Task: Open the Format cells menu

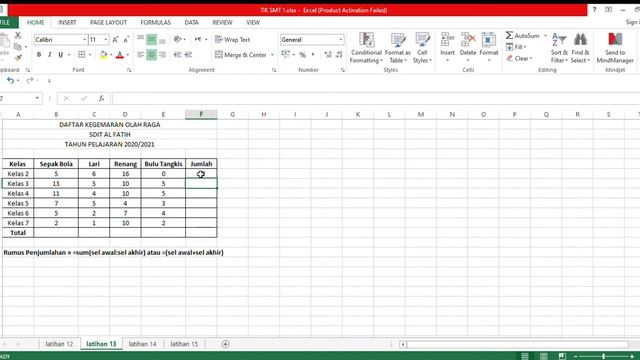Action: pos(489,48)
